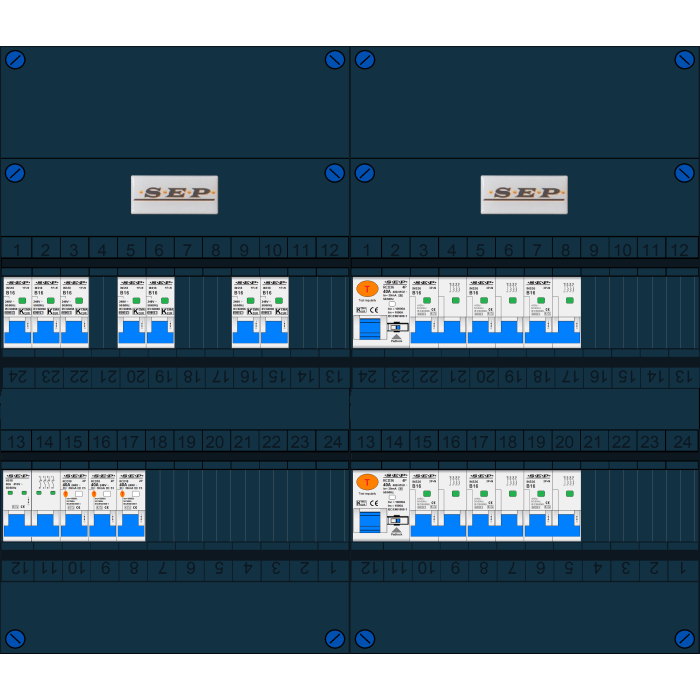Image resolution: width=700 pixels, height=700 pixels.
Task: Click upright slot label 20 in the left panel
Action: (215, 442)
